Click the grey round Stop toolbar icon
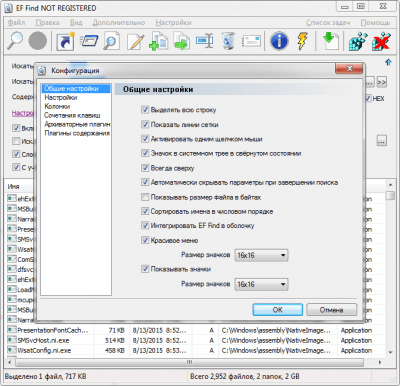The image size is (400, 386). [38, 41]
